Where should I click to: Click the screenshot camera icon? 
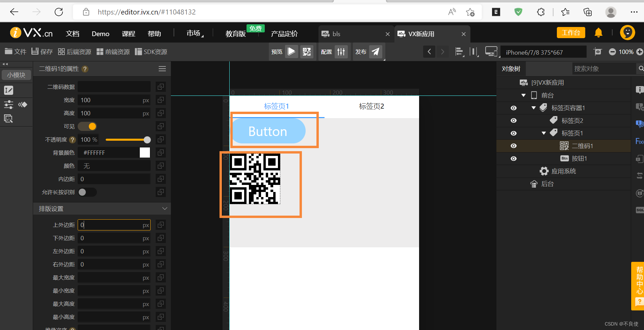[598, 52]
